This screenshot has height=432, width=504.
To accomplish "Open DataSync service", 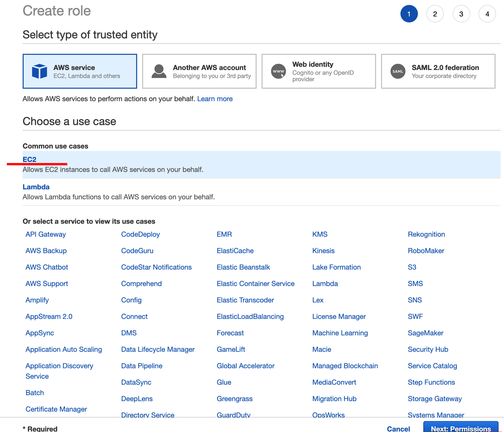I will point(136,382).
